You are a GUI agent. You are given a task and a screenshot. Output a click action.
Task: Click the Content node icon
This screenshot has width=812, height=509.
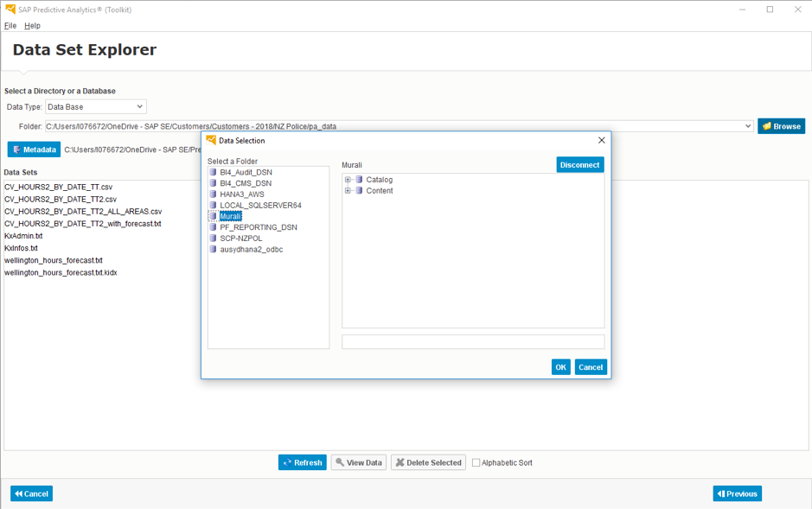click(359, 191)
